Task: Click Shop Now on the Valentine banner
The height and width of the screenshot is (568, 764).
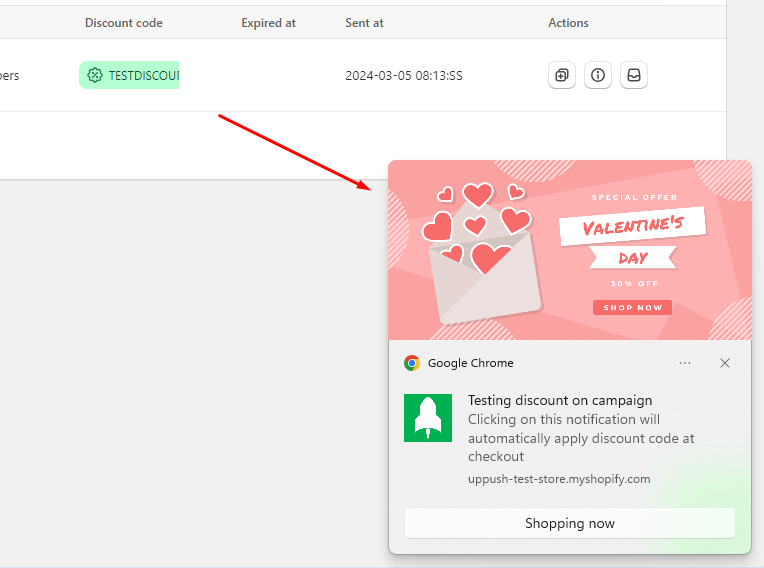Action: 632,308
